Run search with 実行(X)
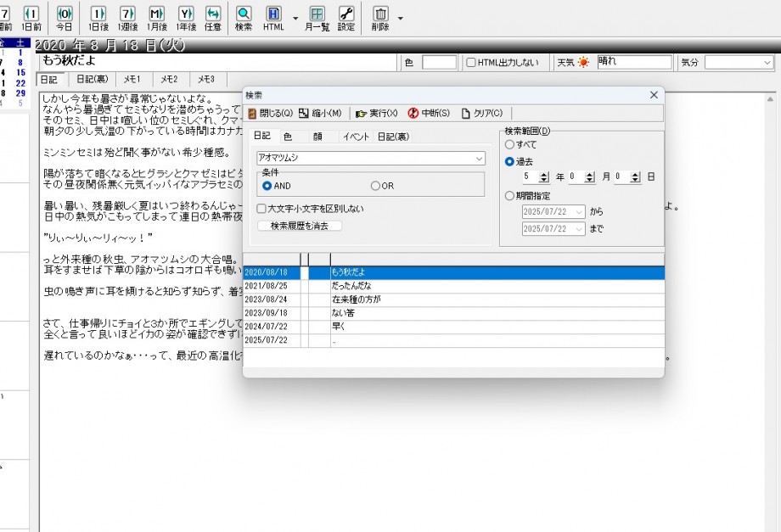The height and width of the screenshot is (532, 781). point(377,114)
